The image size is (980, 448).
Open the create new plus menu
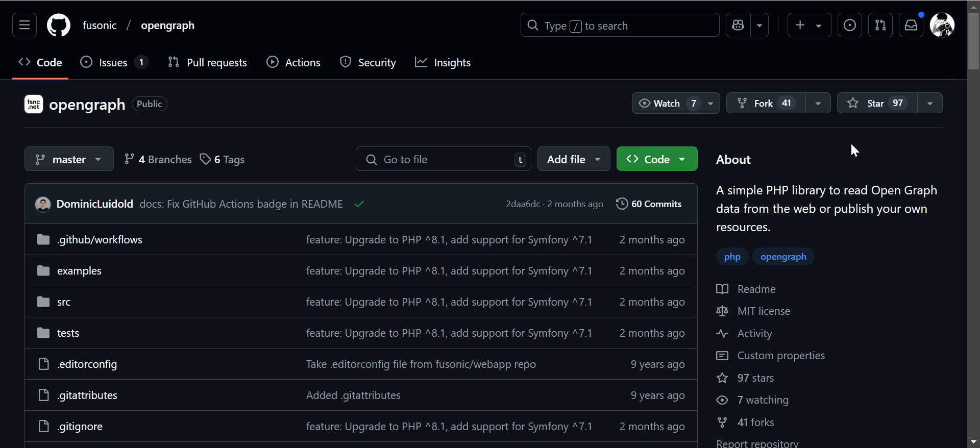click(x=809, y=25)
